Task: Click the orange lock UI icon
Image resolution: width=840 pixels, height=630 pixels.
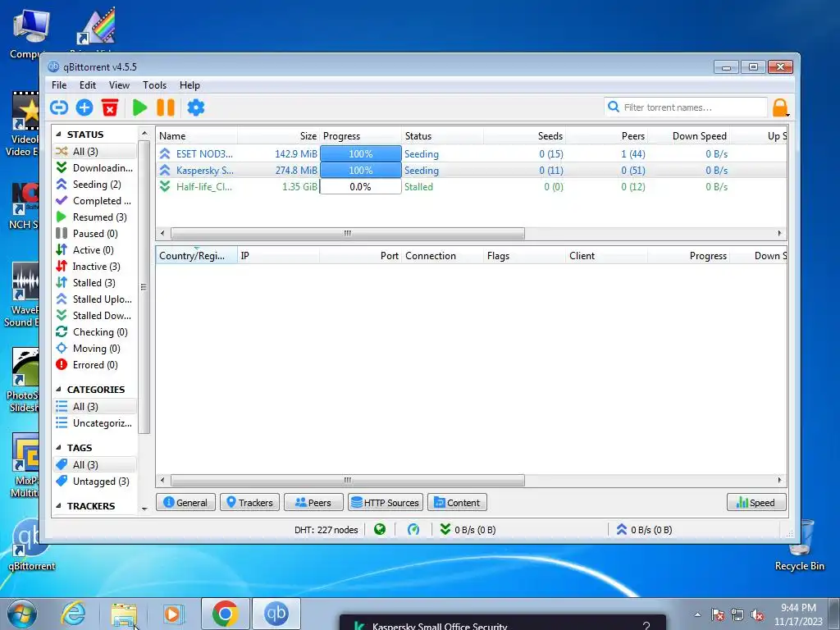Action: pos(780,107)
